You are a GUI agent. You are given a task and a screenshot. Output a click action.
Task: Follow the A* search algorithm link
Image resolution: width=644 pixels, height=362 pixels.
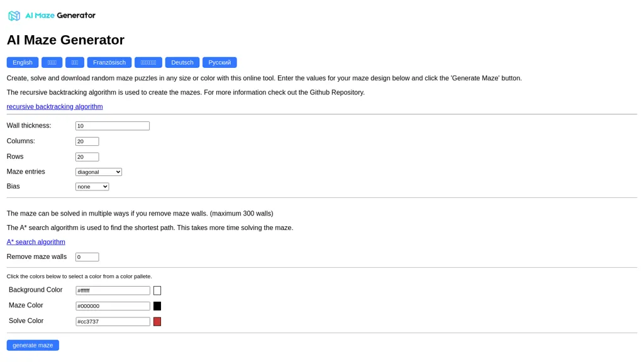(x=36, y=242)
